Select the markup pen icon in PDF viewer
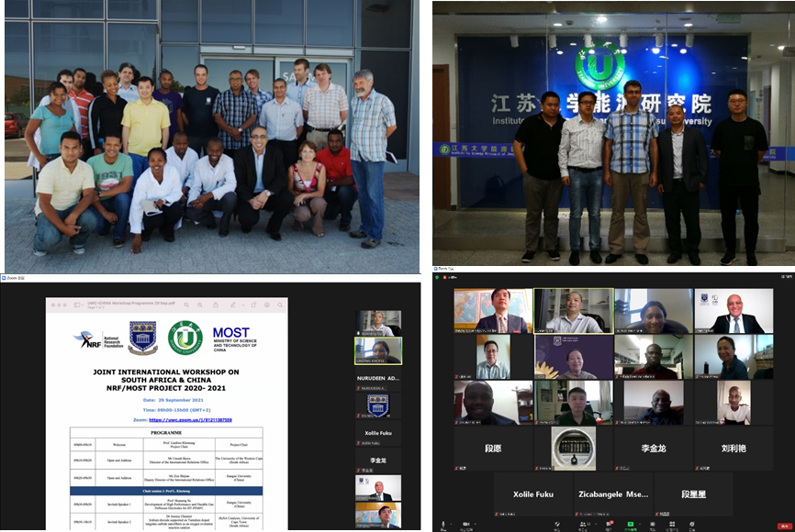Viewport: 795px width, 532px height. pos(233,305)
